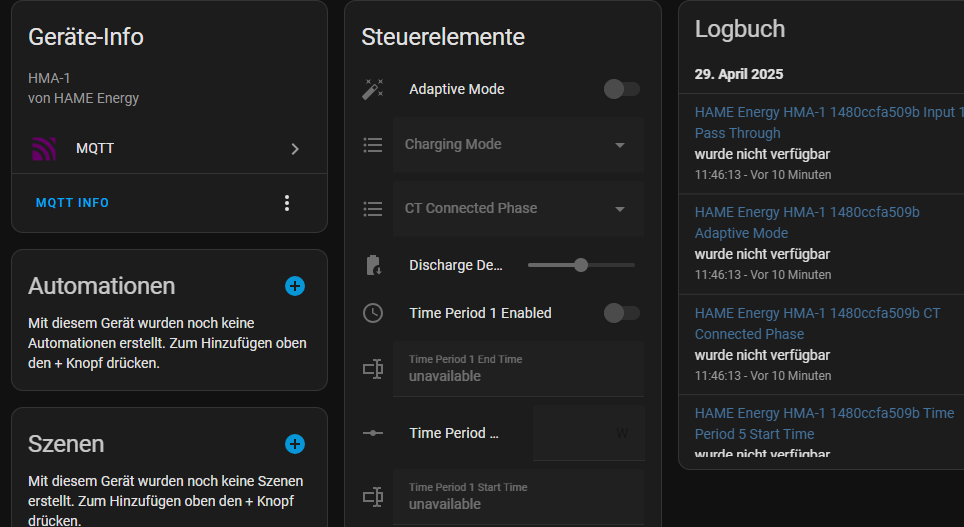Viewport: 964px width, 527px height.
Task: Click the slider icon beside Time Period power
Action: [373, 433]
